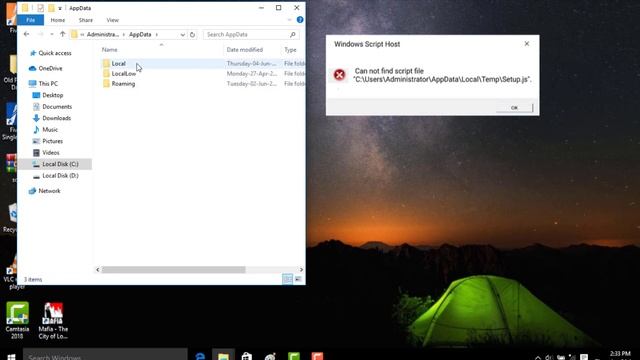Open Store from taskbar
The width and height of the screenshot is (640, 360).
[247, 356]
